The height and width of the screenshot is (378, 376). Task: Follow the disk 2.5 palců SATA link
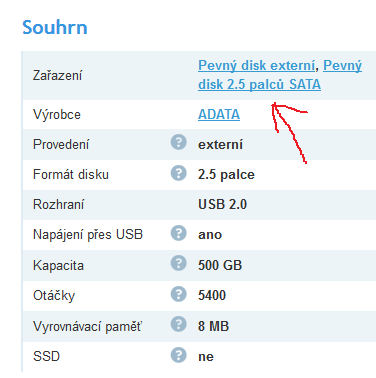pyautogui.click(x=259, y=84)
